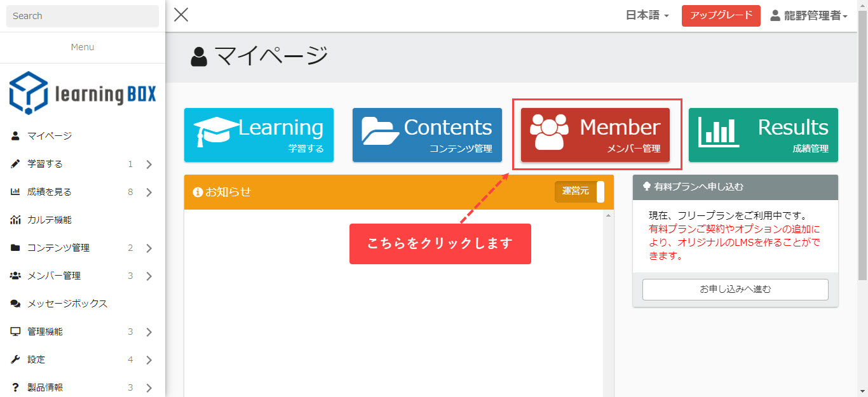The width and height of the screenshot is (868, 397).
Task: Open the Member management tile
Action: point(595,135)
